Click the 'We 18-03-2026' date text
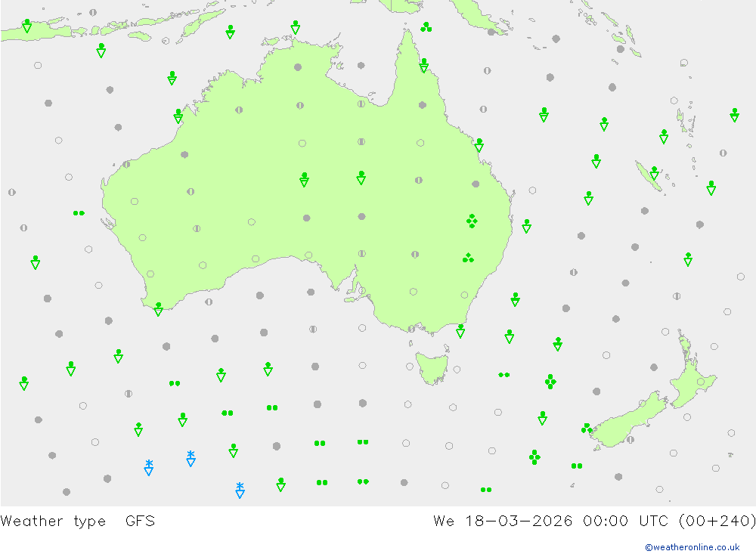The height and width of the screenshot is (554, 756). (x=503, y=521)
